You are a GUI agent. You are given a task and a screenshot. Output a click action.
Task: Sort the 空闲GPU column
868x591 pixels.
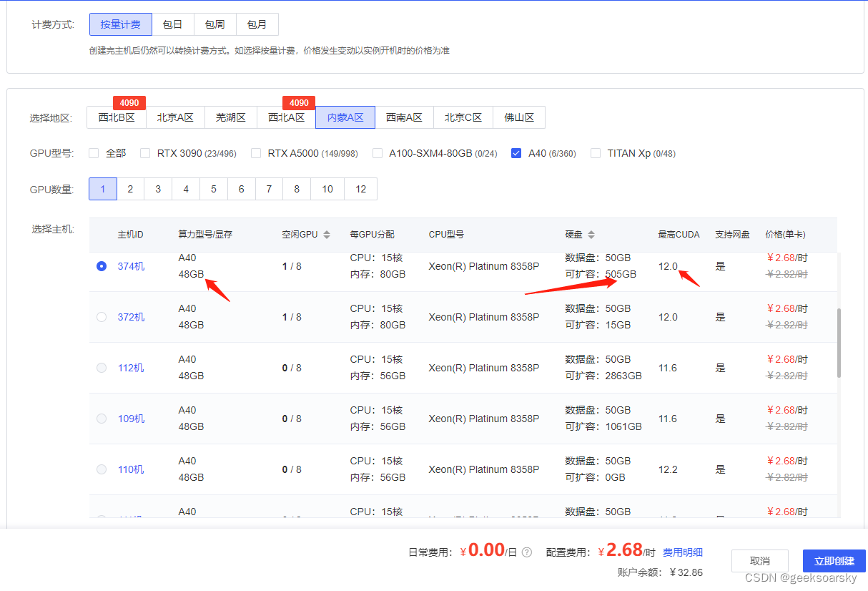[x=327, y=235]
